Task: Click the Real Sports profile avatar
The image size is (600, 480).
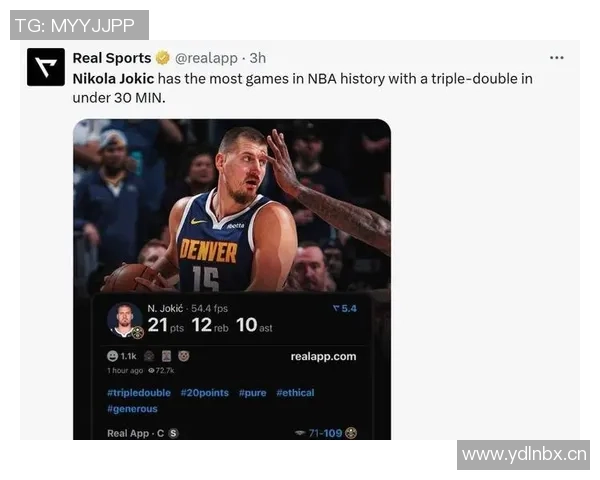Action: click(46, 67)
